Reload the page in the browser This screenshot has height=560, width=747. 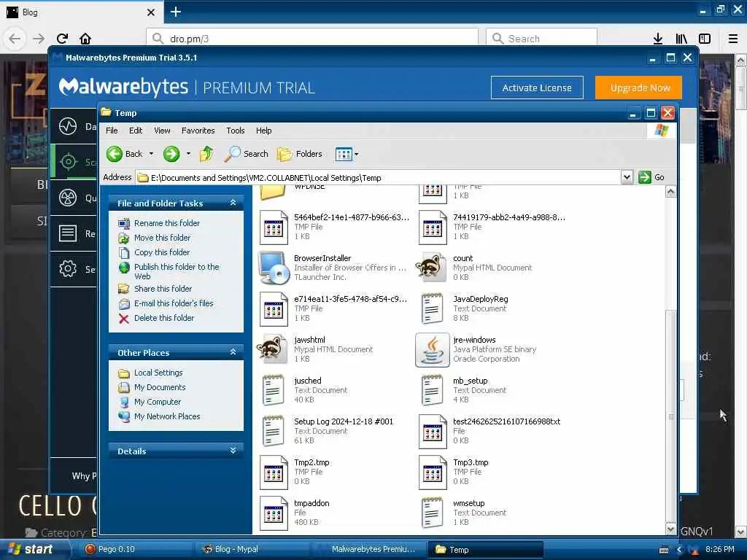coord(63,39)
